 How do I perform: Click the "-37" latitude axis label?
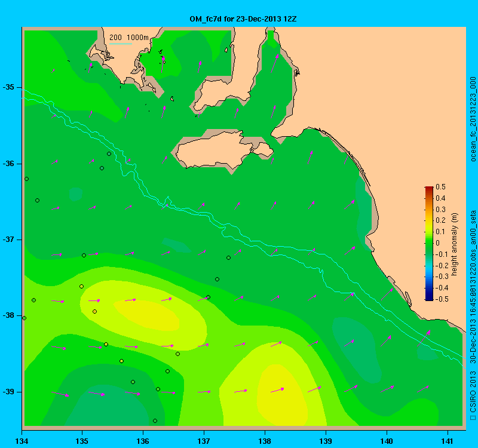(x=8, y=240)
